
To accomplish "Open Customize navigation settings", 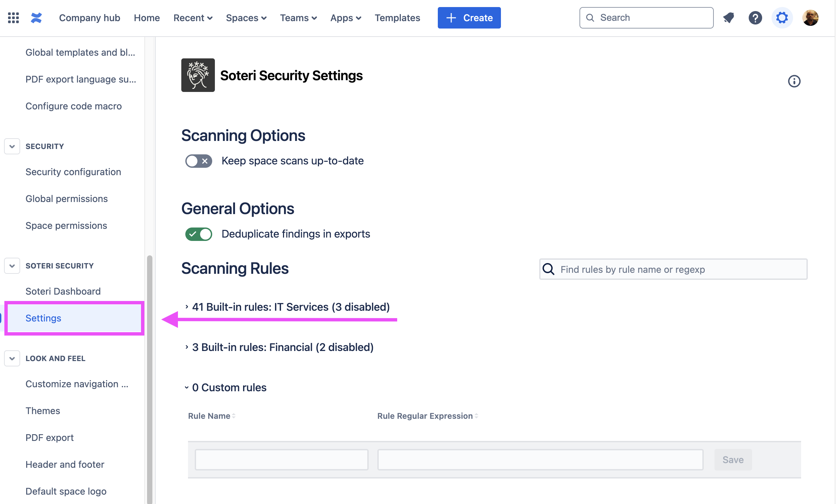I will [77, 384].
